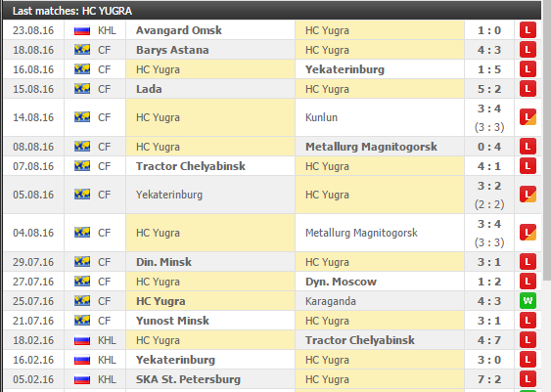Screen dimensions: 551x392
Task: Click the Lada team name
Action: tap(149, 89)
